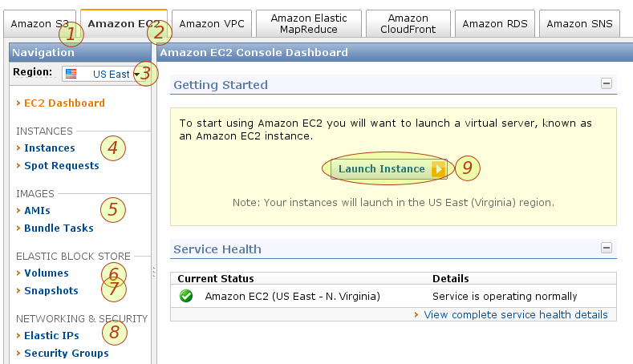Click the US flag icon in region selector
Image resolution: width=633 pixels, height=364 pixels.
click(x=71, y=74)
